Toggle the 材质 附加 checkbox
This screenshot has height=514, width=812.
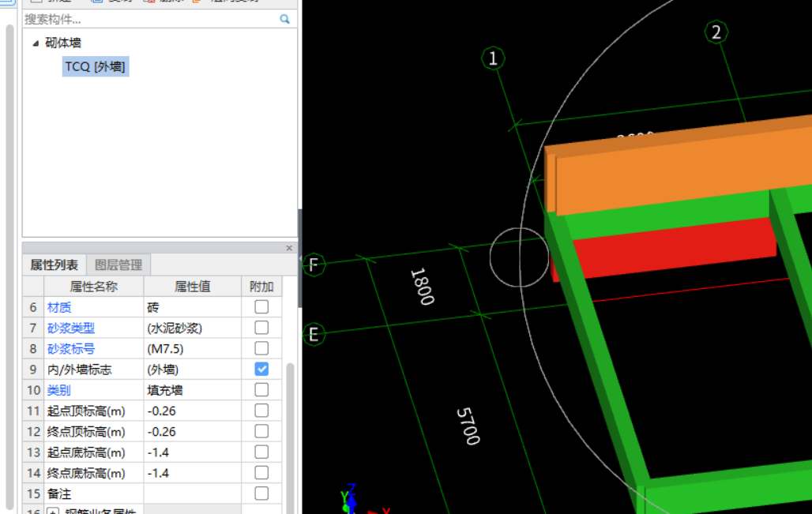[261, 307]
